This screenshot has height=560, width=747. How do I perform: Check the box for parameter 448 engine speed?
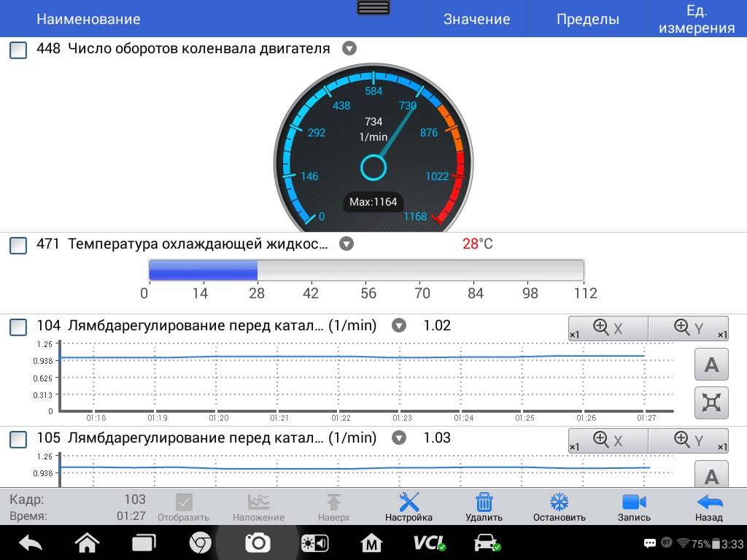pyautogui.click(x=18, y=50)
